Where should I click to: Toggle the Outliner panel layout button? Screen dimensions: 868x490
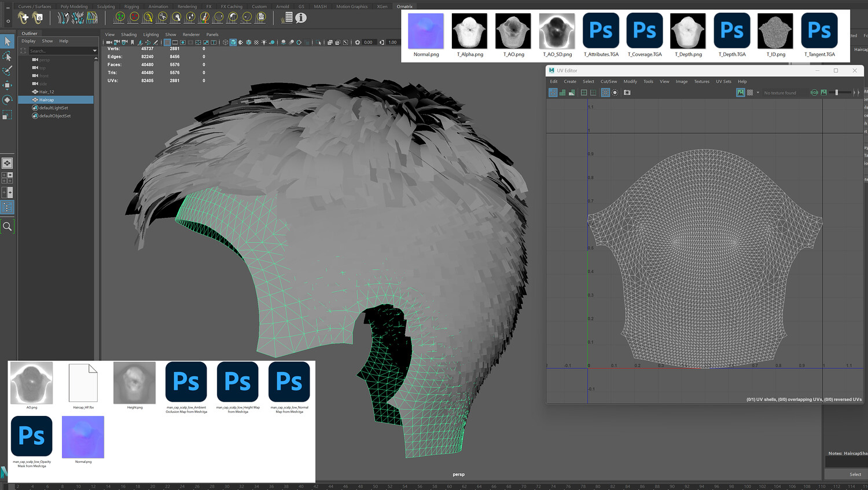8,207
